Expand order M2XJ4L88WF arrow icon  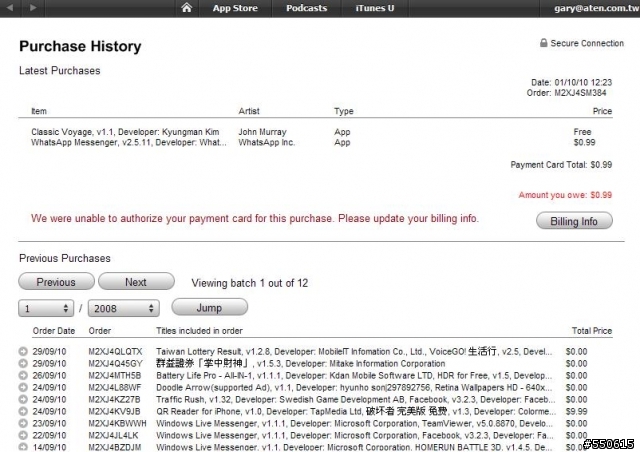click(x=23, y=387)
